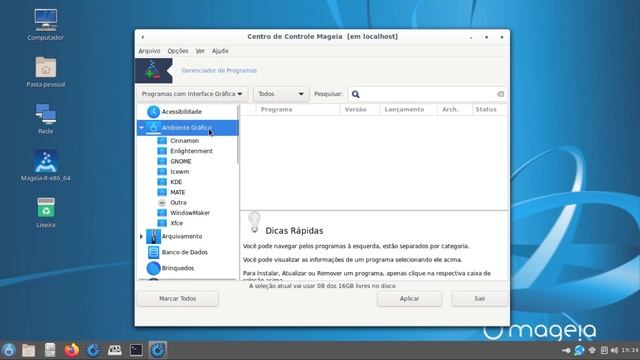
Task: Open the window menu button in title bar
Action: point(142,37)
